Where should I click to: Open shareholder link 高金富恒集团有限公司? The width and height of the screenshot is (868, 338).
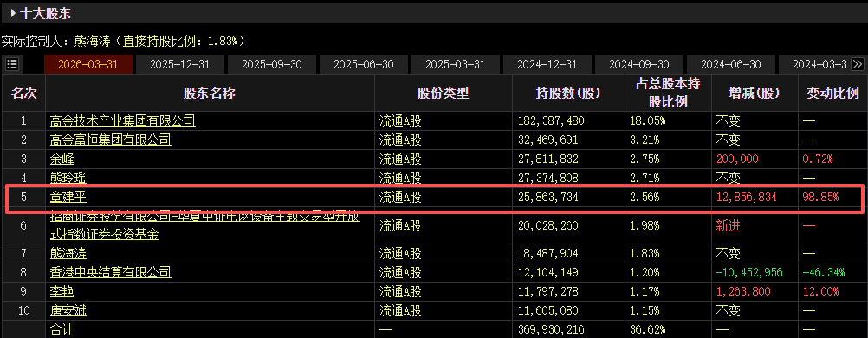[111, 140]
